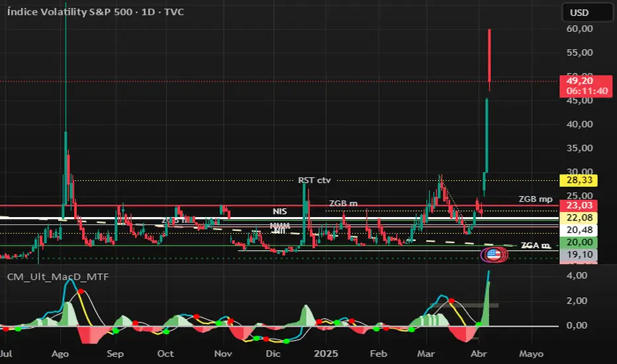
Task: Click the Abr label on time axis
Action: (x=479, y=354)
